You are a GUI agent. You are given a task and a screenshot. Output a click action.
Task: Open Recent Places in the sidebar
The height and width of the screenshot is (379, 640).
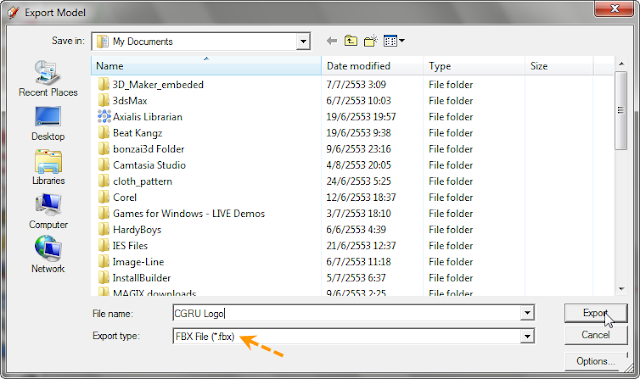(48, 78)
